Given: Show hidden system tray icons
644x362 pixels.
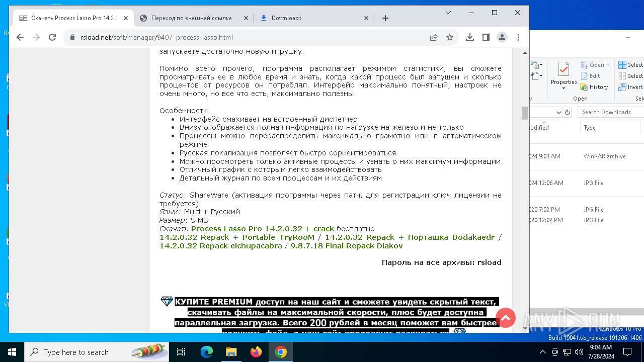Looking at the screenshot, I should (543, 352).
